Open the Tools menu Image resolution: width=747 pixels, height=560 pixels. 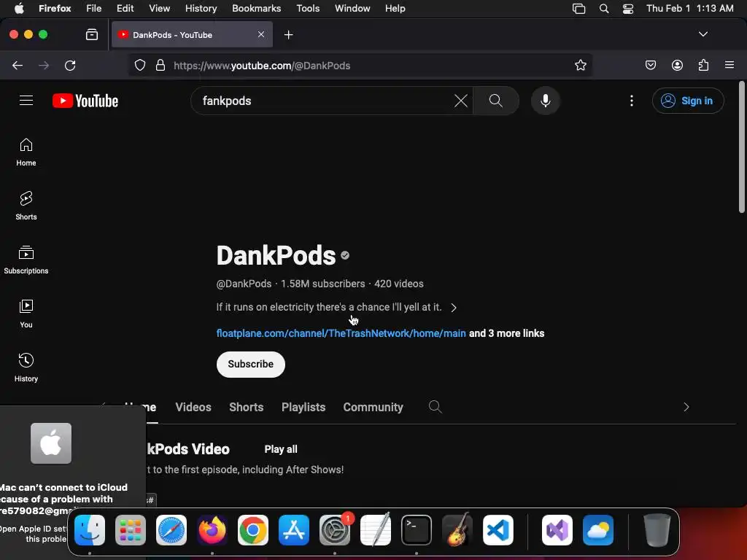[308, 9]
